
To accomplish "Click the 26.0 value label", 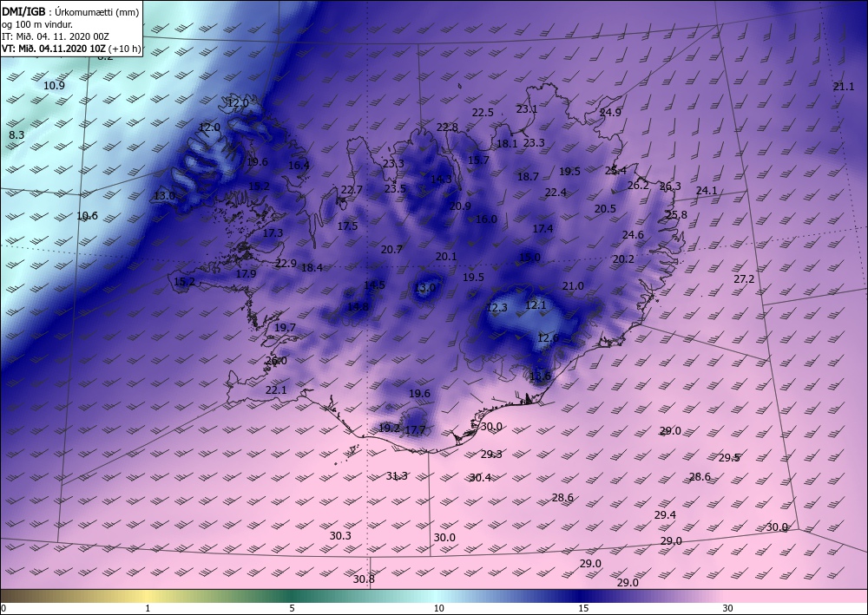I will coord(276,361).
